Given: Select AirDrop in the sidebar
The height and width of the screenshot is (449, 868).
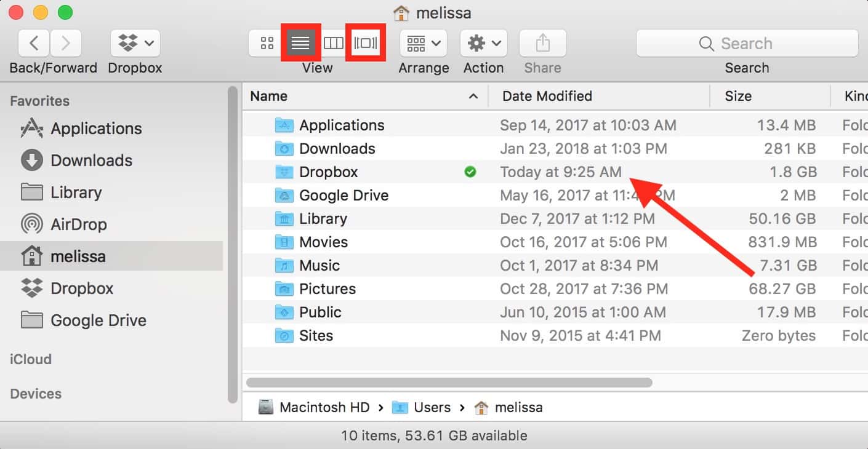Looking at the screenshot, I should pos(78,224).
